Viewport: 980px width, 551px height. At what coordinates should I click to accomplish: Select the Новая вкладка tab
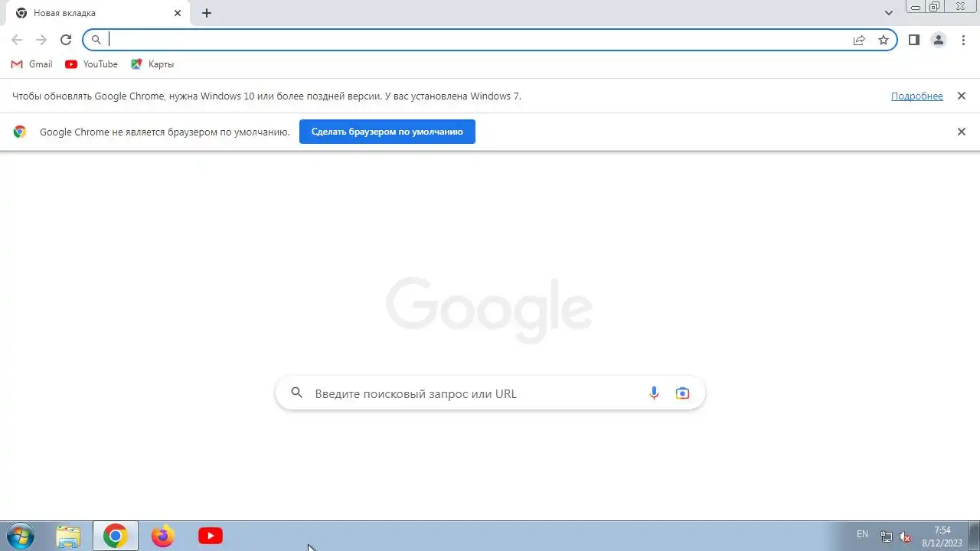[x=98, y=13]
